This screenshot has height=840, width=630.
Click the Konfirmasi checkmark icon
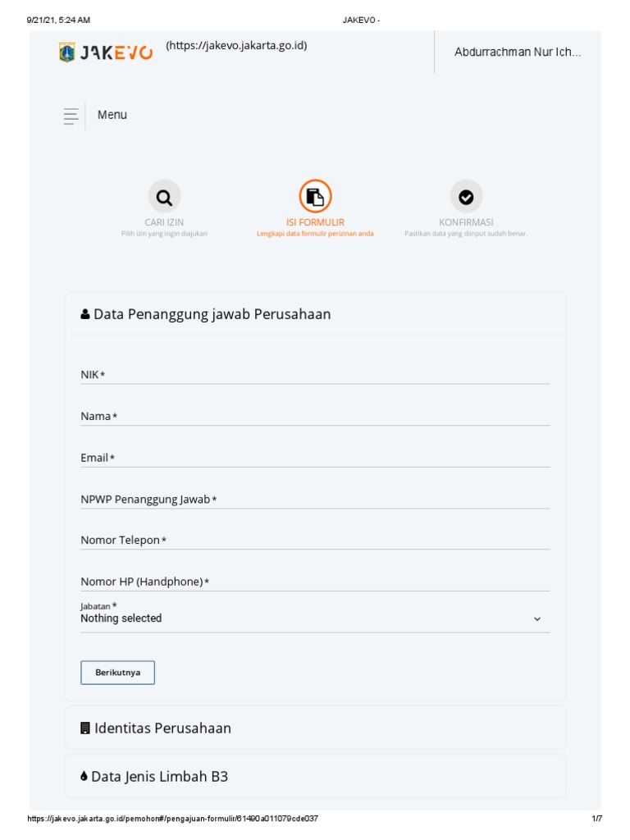point(466,197)
